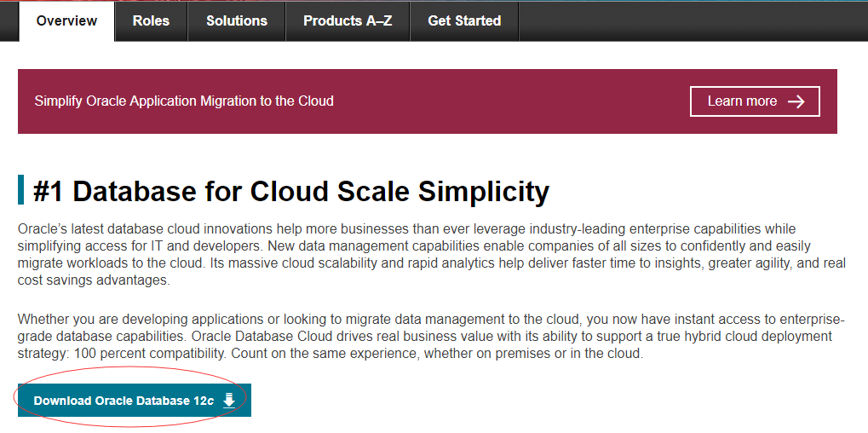Switch to the Roles tab
The image size is (868, 433).
tap(151, 21)
